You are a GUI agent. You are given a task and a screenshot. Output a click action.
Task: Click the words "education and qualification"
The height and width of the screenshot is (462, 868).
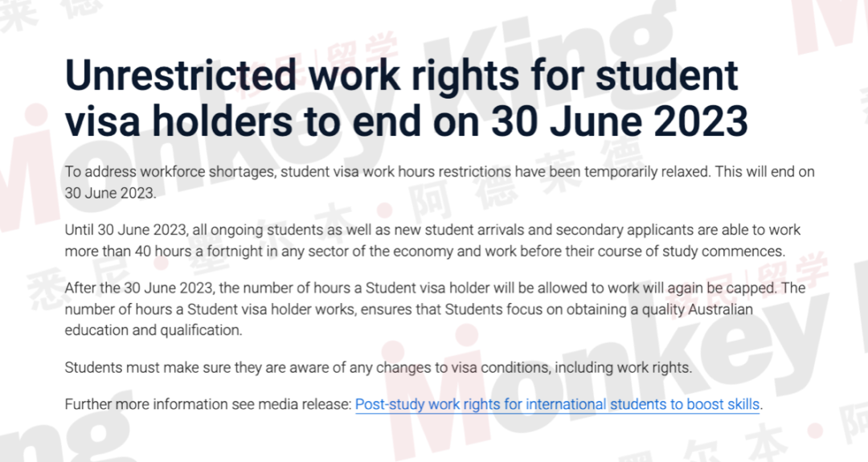154,330
